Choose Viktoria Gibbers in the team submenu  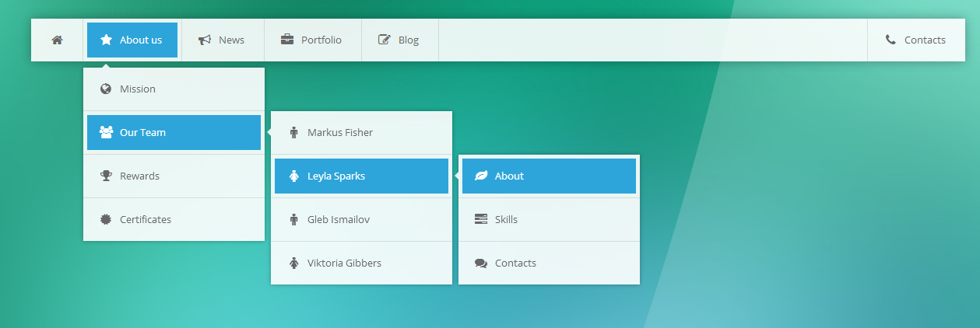point(361,263)
